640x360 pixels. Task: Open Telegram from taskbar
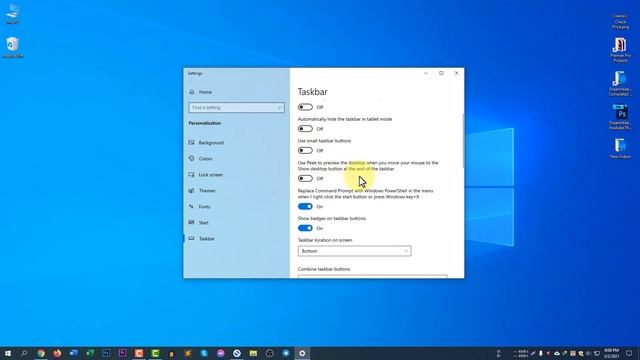pos(286,353)
